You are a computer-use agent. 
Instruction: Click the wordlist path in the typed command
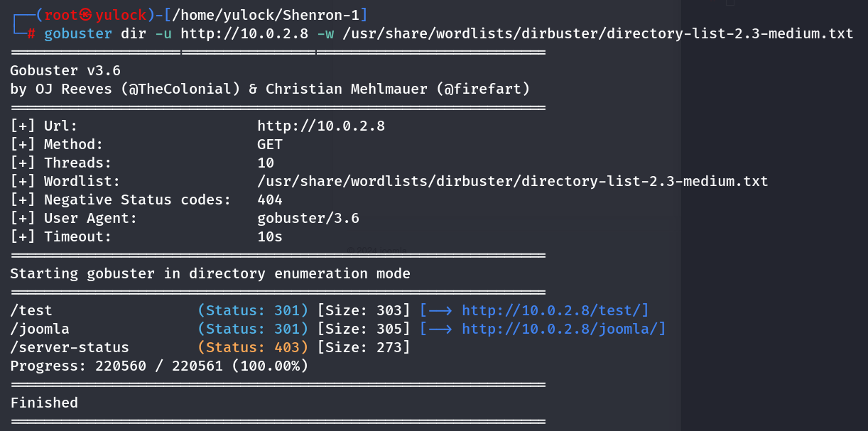tap(597, 33)
